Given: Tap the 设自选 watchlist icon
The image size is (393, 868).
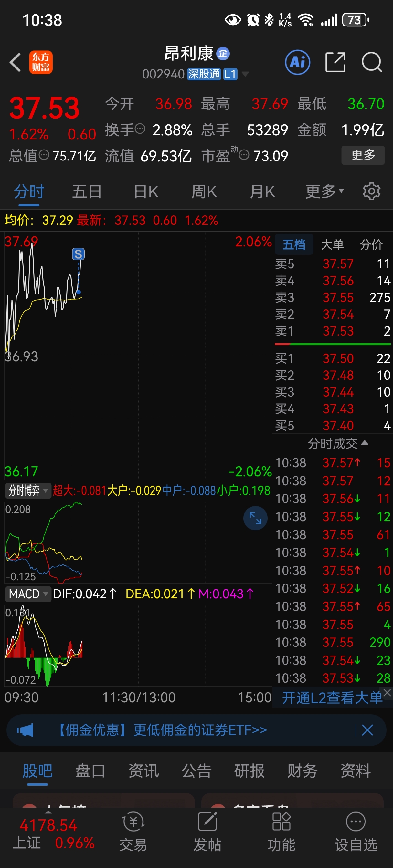Looking at the screenshot, I should 356,832.
